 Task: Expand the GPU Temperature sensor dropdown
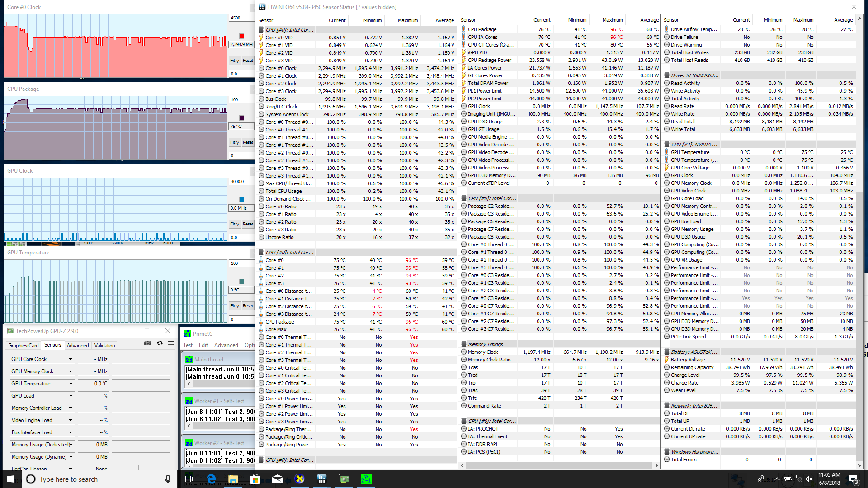[x=71, y=384]
